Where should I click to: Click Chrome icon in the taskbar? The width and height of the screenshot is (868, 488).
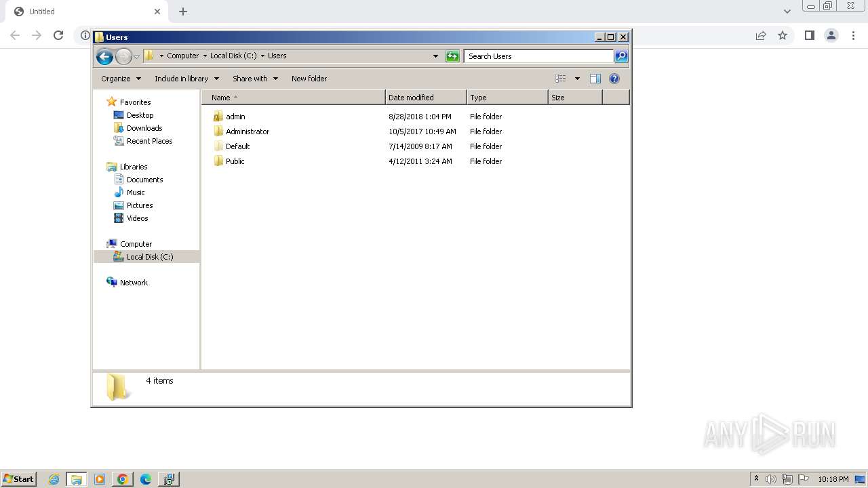coord(123,479)
